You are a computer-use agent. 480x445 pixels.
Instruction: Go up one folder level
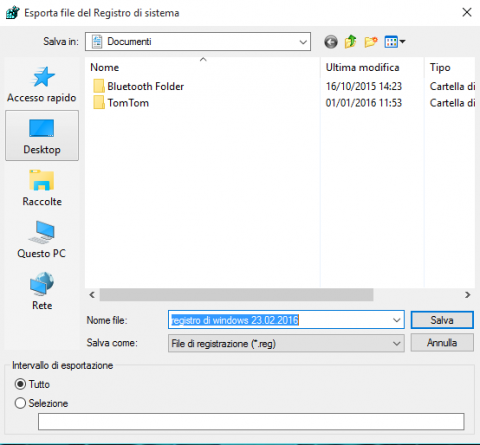pos(350,42)
